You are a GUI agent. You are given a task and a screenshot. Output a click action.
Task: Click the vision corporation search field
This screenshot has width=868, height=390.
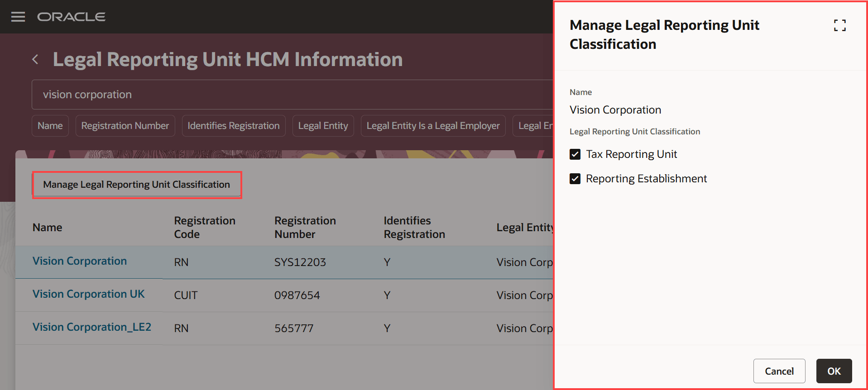(x=290, y=95)
